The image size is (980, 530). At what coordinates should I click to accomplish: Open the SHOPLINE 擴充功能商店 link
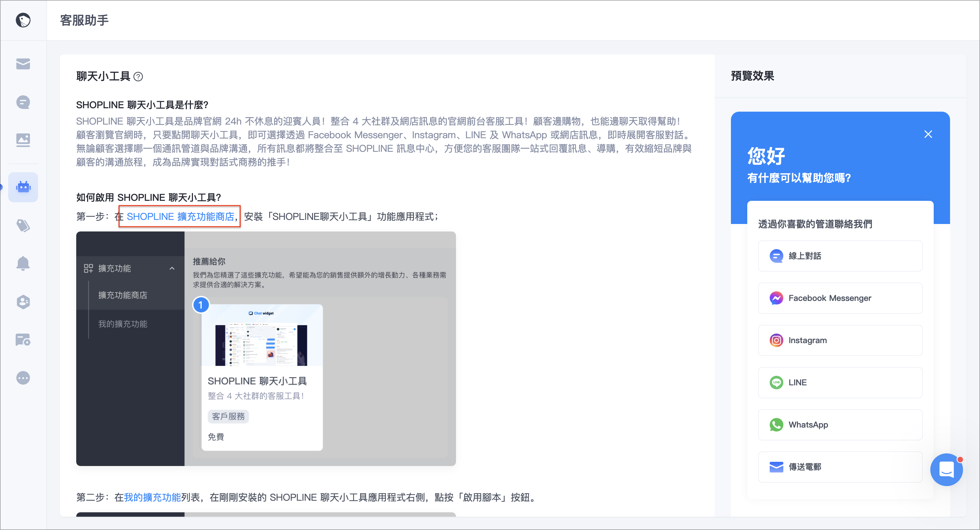180,216
